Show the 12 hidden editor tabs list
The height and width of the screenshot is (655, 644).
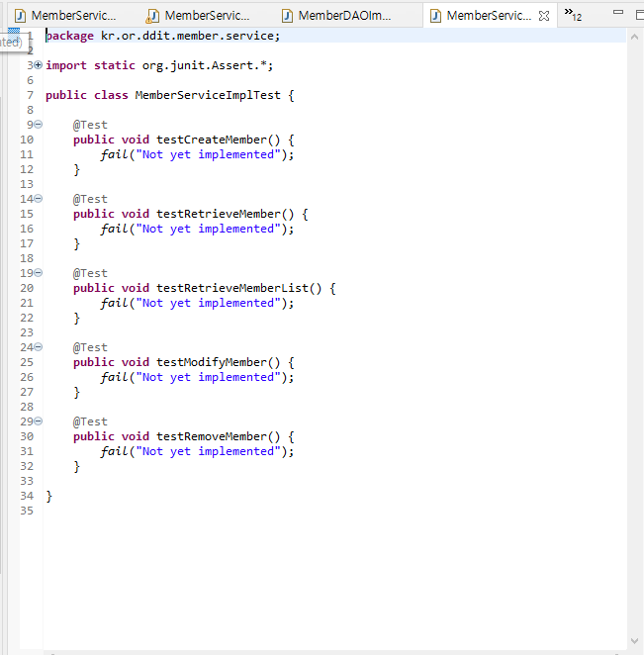pyautogui.click(x=573, y=15)
